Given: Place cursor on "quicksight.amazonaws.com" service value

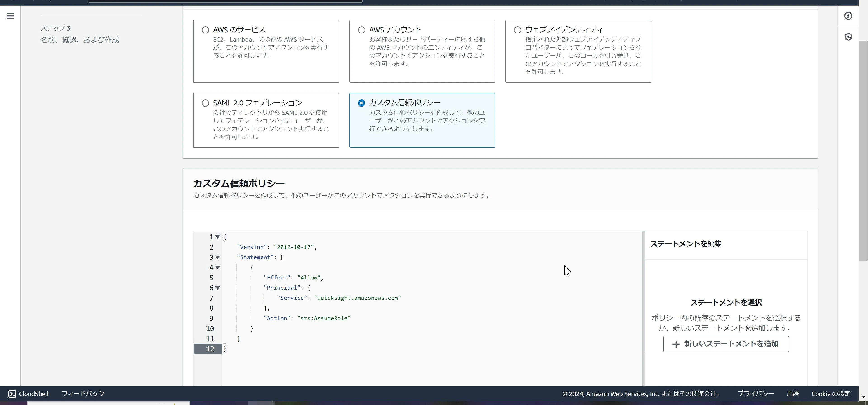Looking at the screenshot, I should point(357,298).
